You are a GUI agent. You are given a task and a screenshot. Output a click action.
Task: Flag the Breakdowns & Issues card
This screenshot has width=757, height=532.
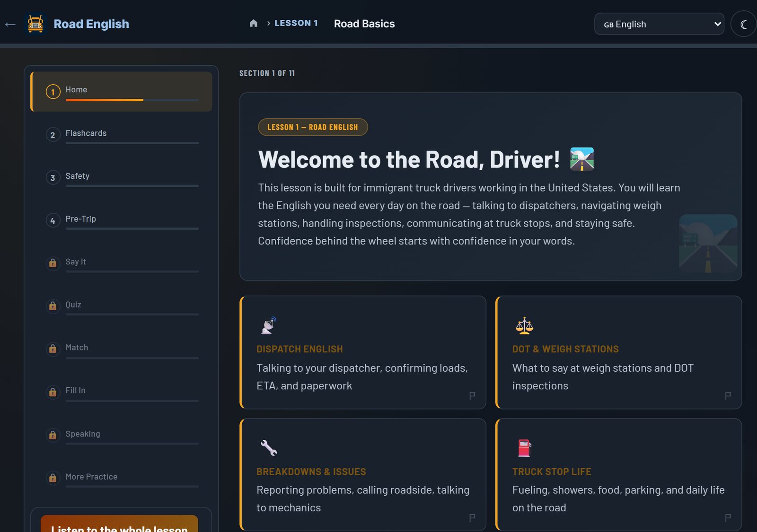tap(472, 518)
